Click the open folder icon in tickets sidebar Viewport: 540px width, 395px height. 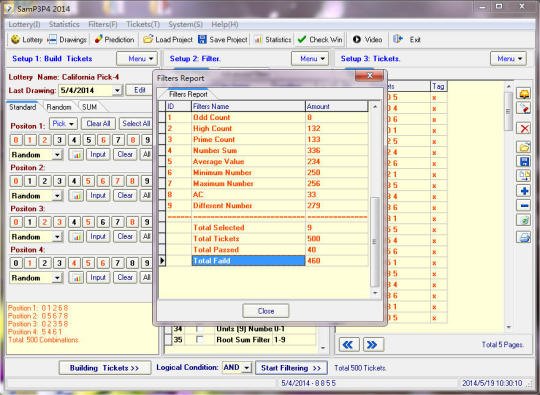(524, 147)
